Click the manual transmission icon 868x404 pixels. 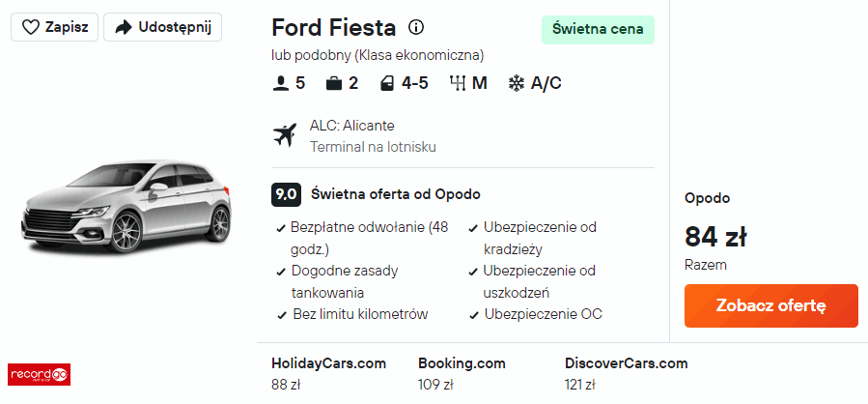(x=458, y=83)
